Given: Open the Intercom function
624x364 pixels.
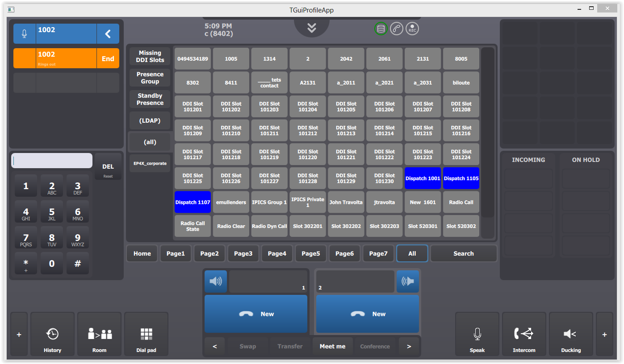Looking at the screenshot, I should [524, 334].
